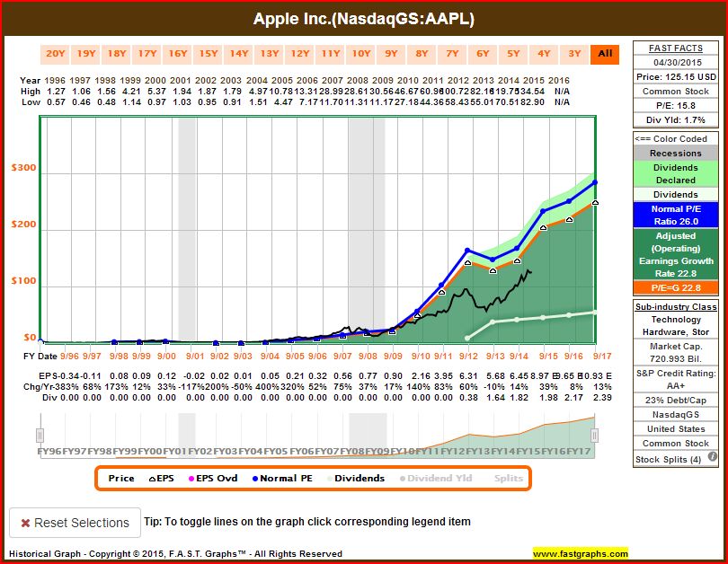The width and height of the screenshot is (728, 564).
Task: Toggle the Dividends legend item
Action: 356,478
